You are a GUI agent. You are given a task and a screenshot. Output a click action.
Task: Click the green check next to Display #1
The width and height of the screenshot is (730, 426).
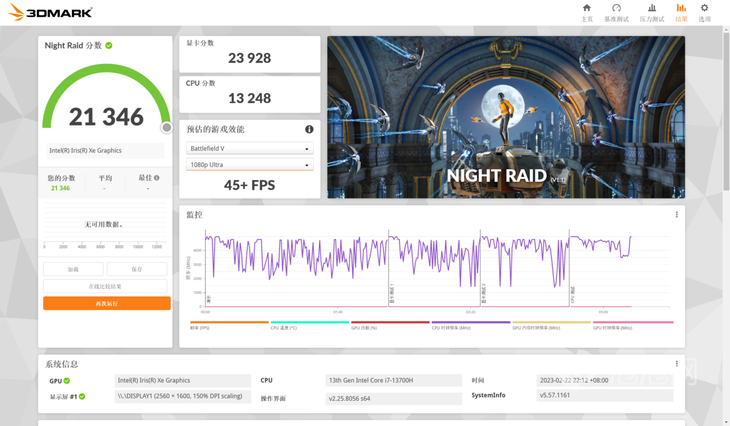click(82, 397)
